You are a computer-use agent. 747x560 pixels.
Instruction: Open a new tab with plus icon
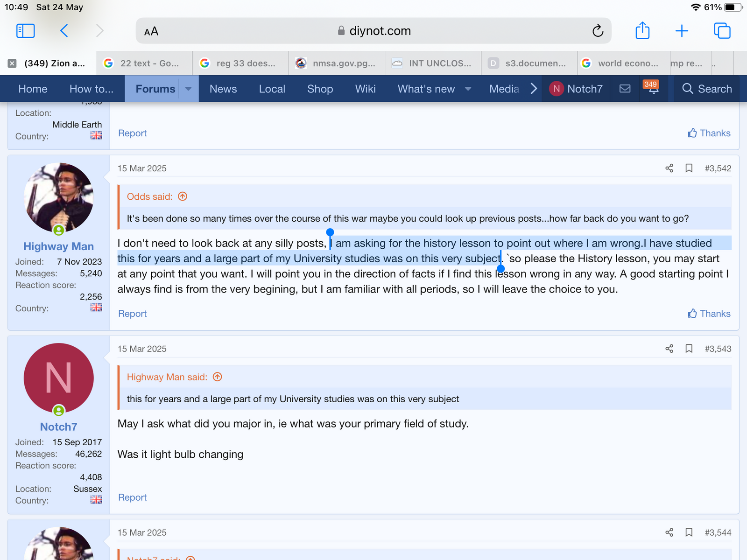[682, 31]
